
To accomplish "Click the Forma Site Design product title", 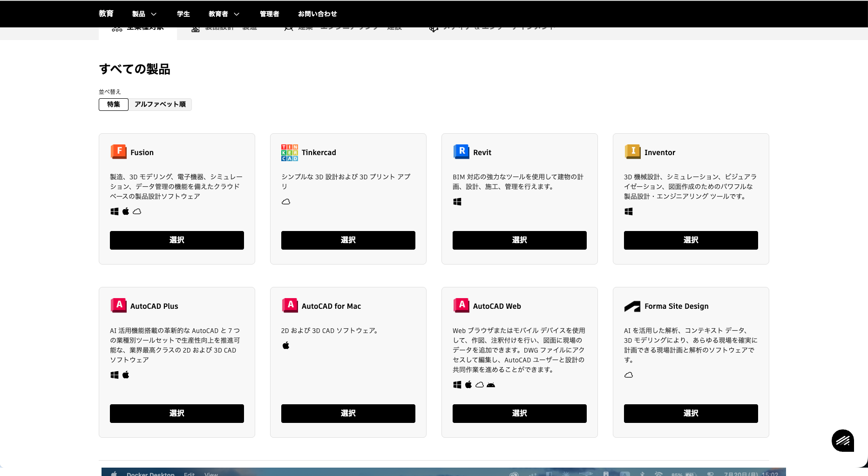I will coord(677,306).
